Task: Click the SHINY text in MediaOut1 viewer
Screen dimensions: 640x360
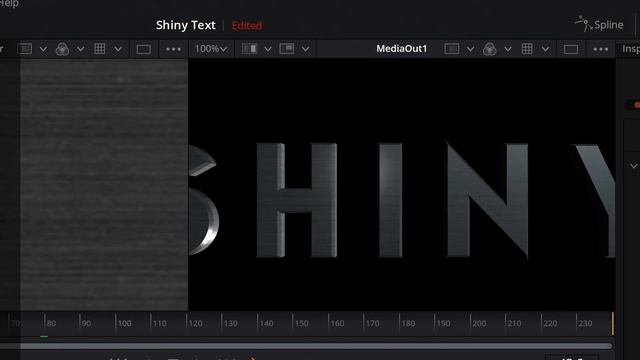Action: coord(402,200)
